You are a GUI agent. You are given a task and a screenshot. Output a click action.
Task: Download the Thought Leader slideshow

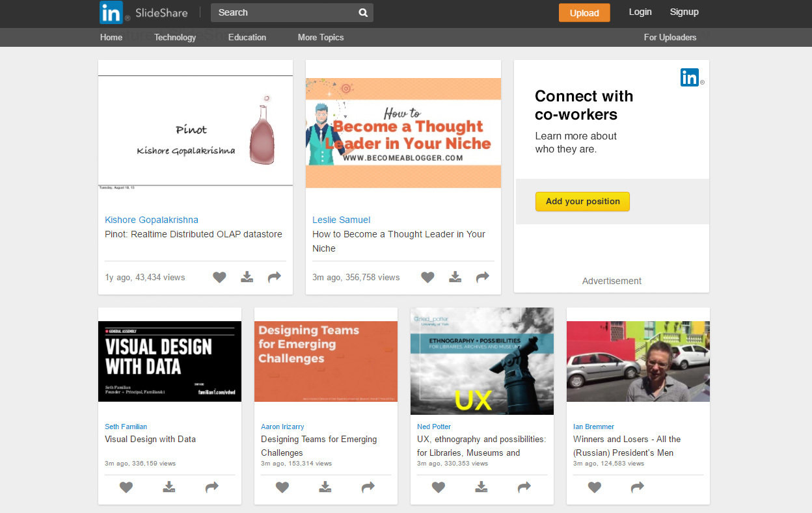tap(455, 277)
